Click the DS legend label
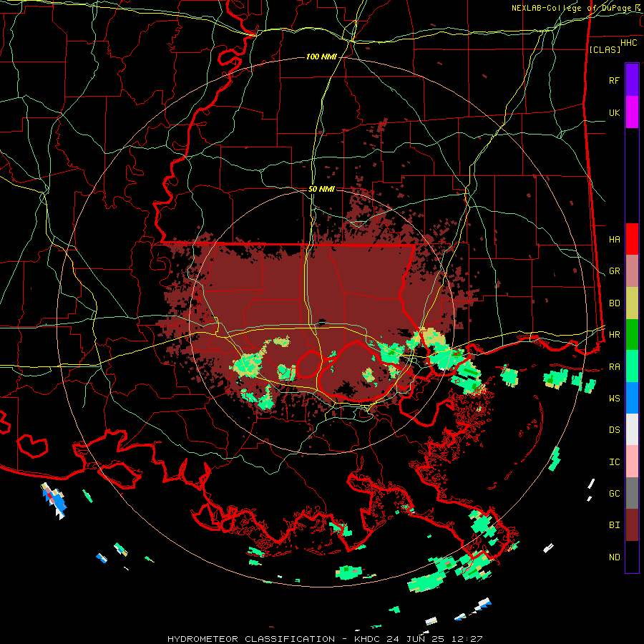 click(614, 430)
